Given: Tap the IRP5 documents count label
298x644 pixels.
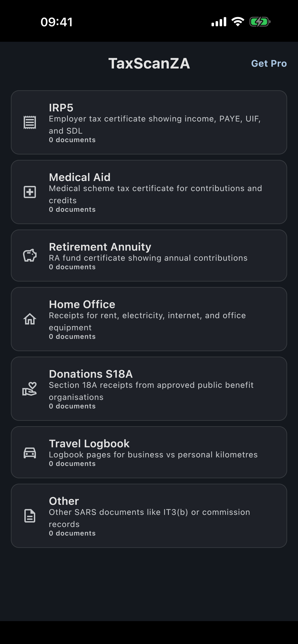Looking at the screenshot, I should (x=72, y=140).
